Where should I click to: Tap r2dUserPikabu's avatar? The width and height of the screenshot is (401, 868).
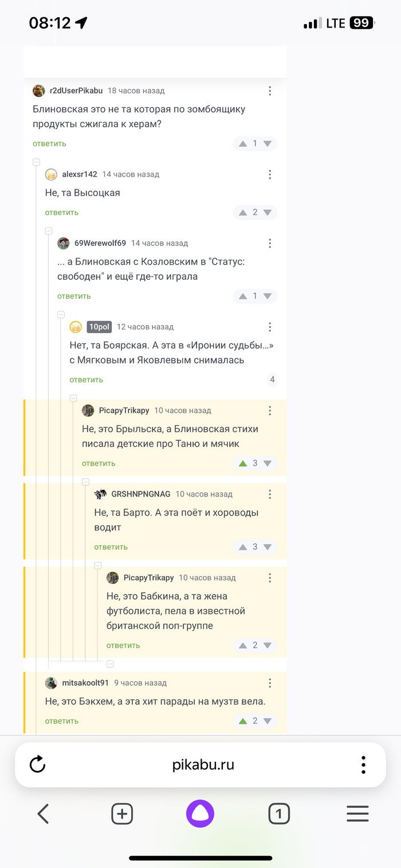click(x=38, y=91)
